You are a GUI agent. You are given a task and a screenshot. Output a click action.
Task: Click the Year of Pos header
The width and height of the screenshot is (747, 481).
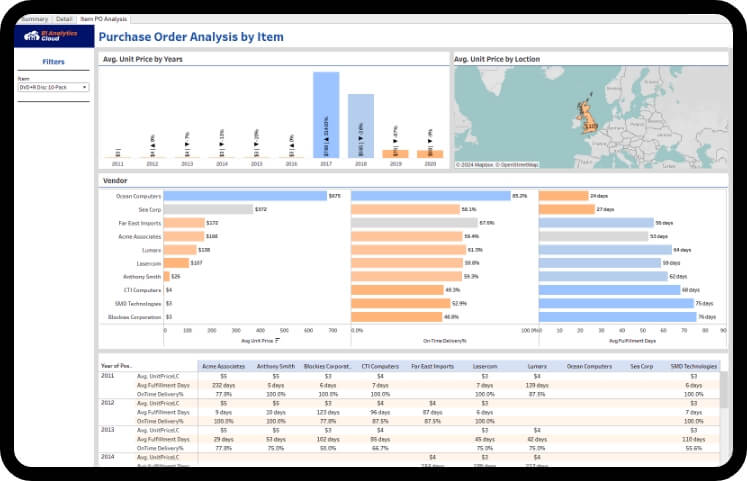click(116, 366)
